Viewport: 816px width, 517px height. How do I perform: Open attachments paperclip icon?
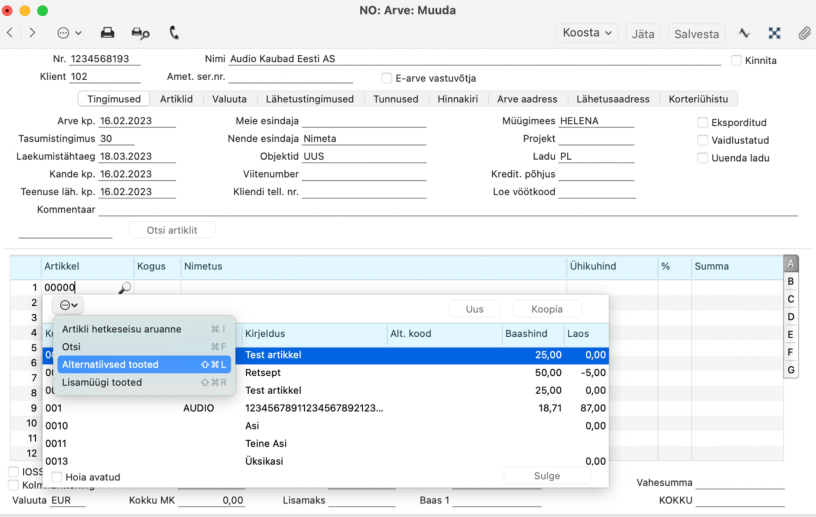tap(804, 33)
